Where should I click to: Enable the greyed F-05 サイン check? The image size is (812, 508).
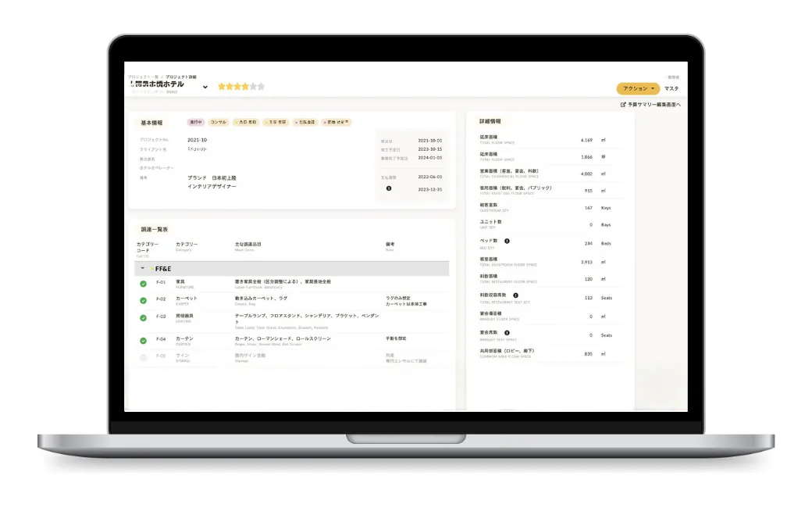click(144, 358)
